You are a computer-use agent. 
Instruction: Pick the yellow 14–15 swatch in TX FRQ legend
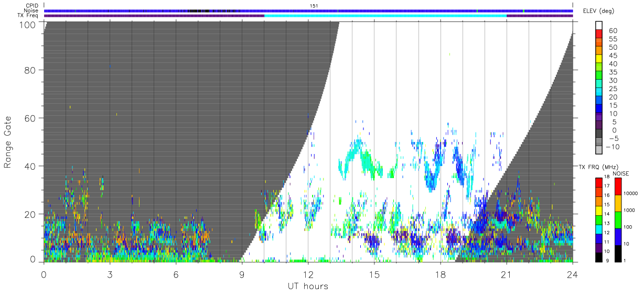pos(599,210)
